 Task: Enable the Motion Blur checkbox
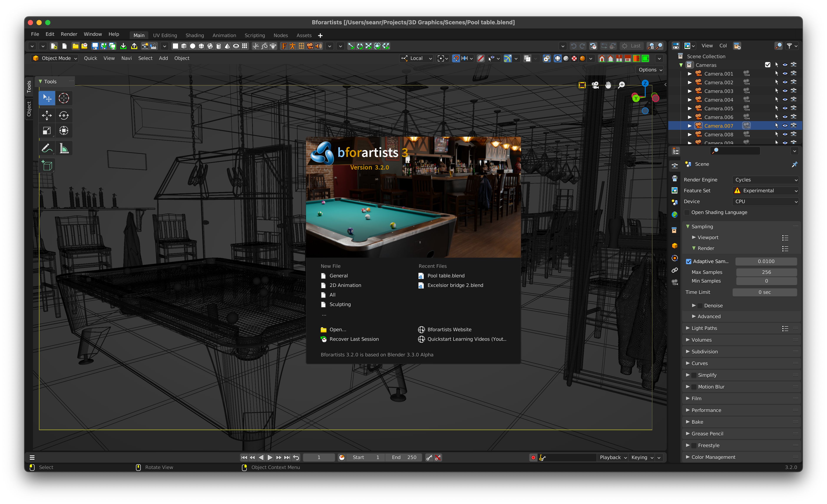tap(694, 387)
